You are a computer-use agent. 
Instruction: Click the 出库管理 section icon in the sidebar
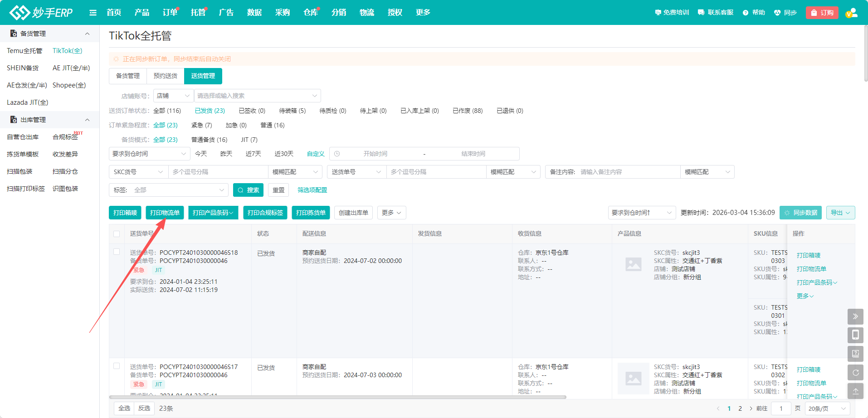[x=14, y=120]
